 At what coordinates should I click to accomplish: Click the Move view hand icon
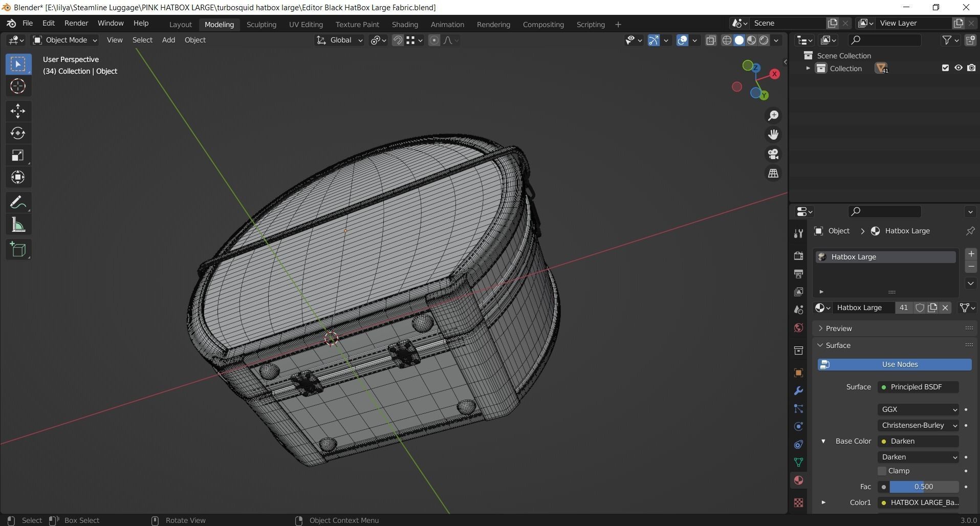pos(773,135)
